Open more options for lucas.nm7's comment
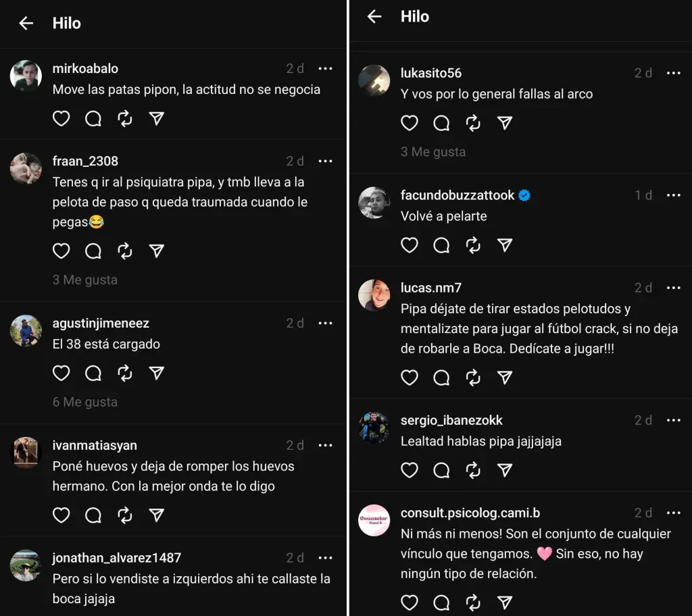 point(674,288)
